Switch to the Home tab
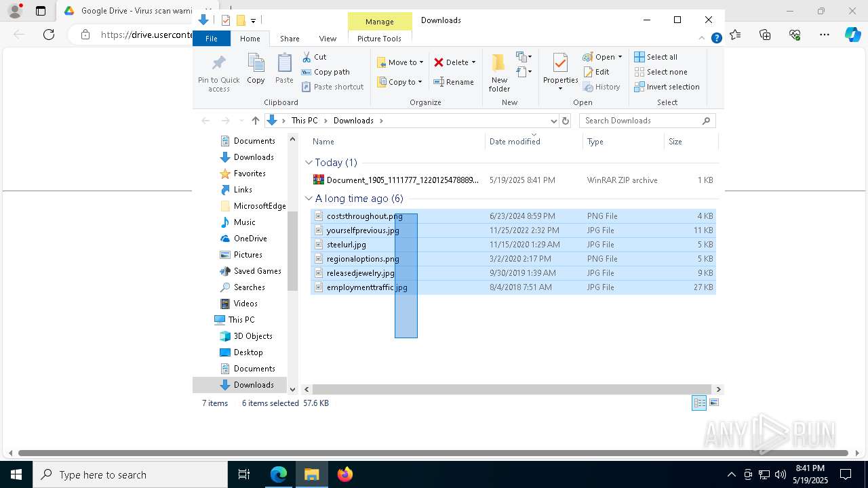The width and height of the screenshot is (868, 488). tap(250, 39)
